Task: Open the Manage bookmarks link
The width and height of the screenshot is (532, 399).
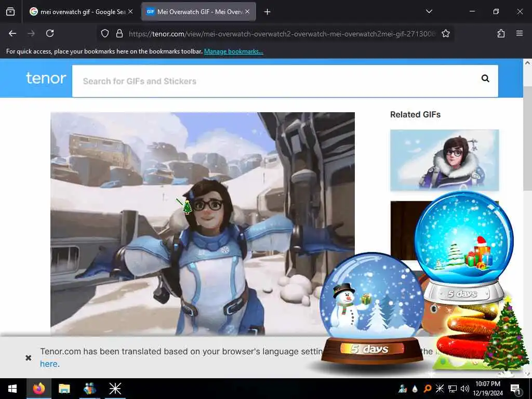Action: pos(233,51)
